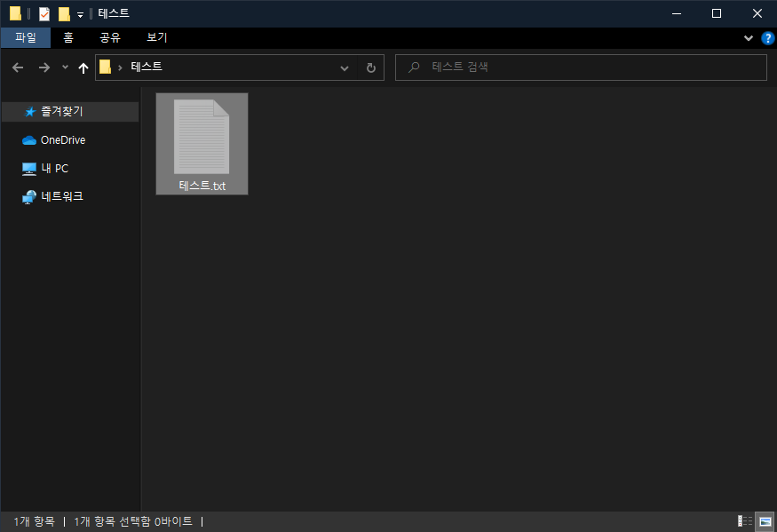Click the Back navigation arrow
Image resolution: width=777 pixels, height=532 pixels.
(17, 67)
